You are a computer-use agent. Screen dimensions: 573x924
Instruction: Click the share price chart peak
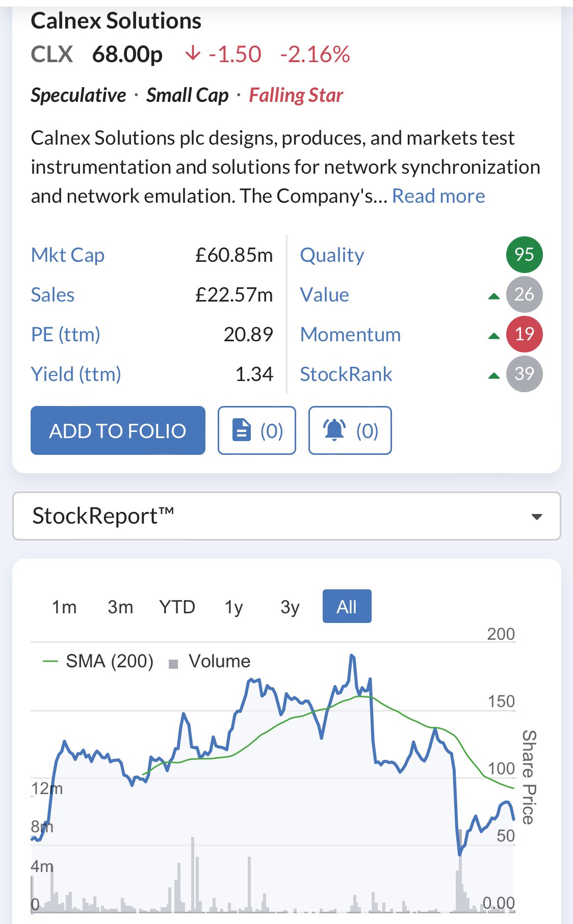click(352, 656)
